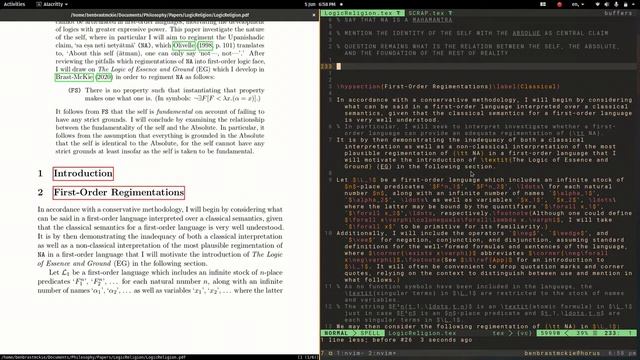Follow the (1998) citation year link
640x360 pixels.
205,45
